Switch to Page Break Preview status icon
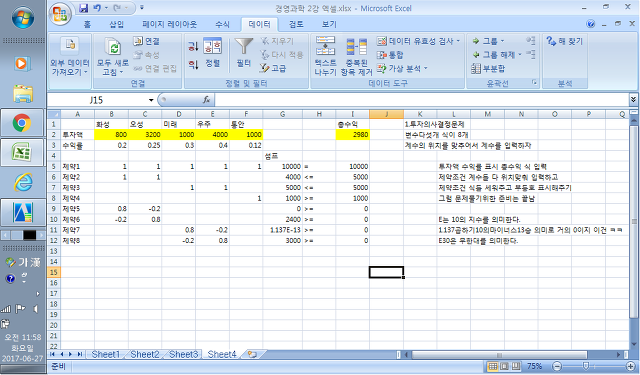Viewport: 640px width, 375px height. point(516,366)
